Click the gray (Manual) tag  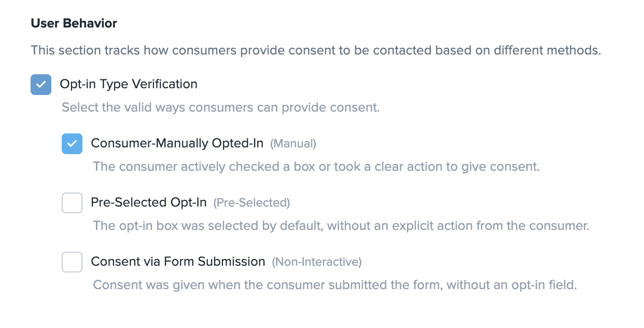[x=293, y=144]
